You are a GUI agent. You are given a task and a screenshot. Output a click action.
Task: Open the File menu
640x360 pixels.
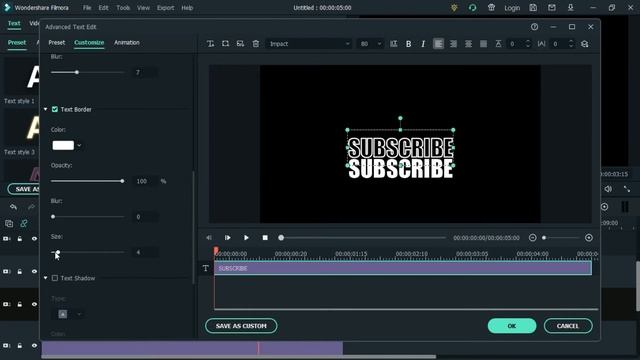coord(87,8)
